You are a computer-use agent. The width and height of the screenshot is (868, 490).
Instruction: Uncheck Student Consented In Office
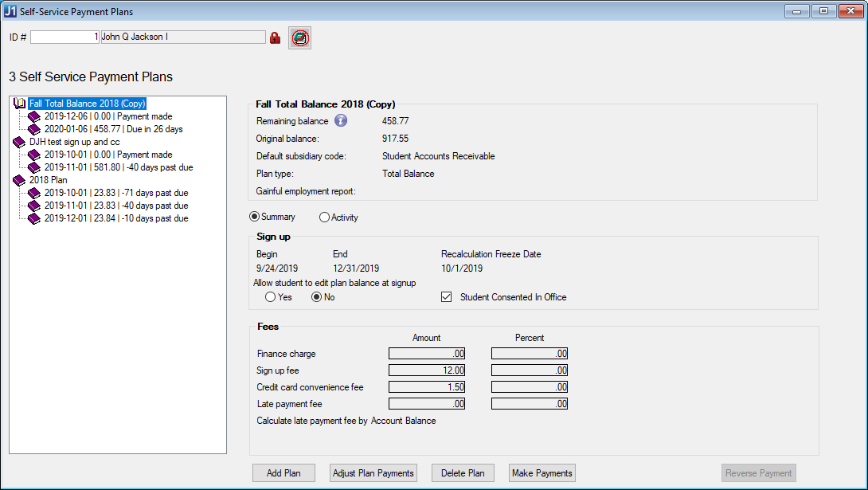[447, 297]
